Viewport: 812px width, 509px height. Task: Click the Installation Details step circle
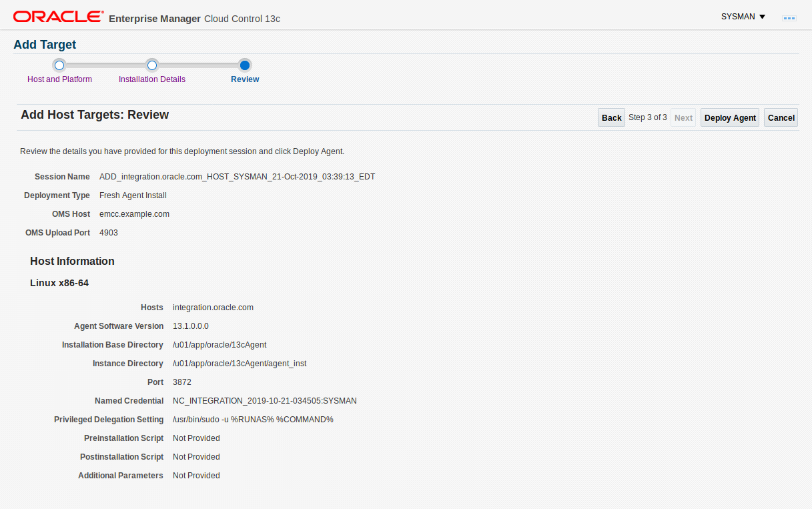click(152, 65)
